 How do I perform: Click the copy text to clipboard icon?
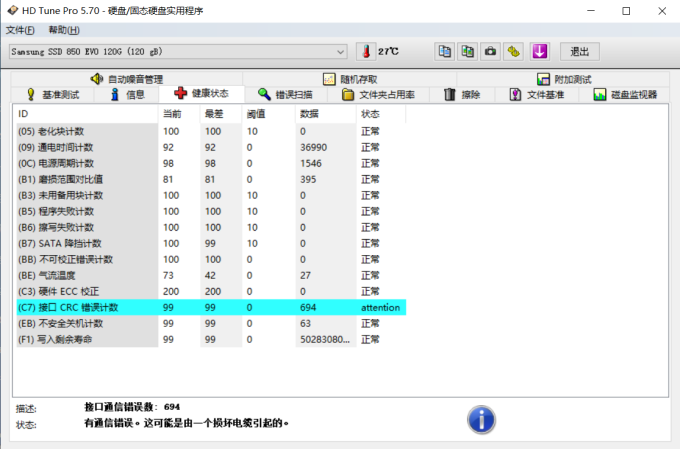tap(443, 51)
